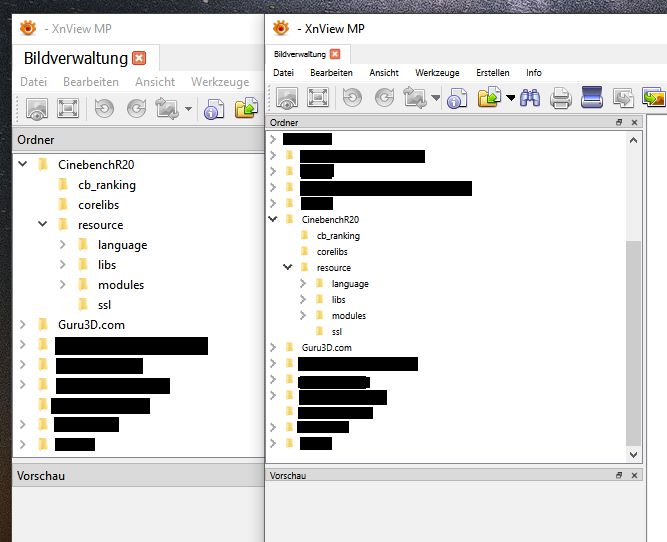Expand libs folder in left window tree
The image size is (667, 542).
click(x=63, y=264)
